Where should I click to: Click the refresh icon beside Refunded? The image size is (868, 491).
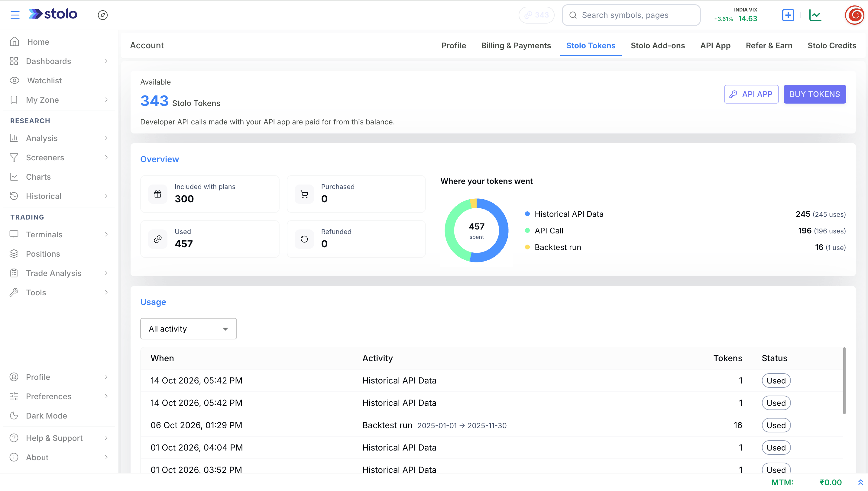tap(304, 239)
